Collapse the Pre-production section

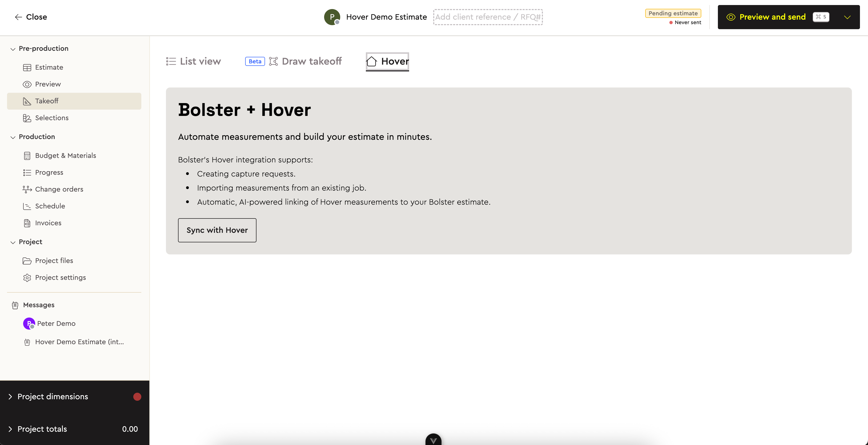[13, 49]
